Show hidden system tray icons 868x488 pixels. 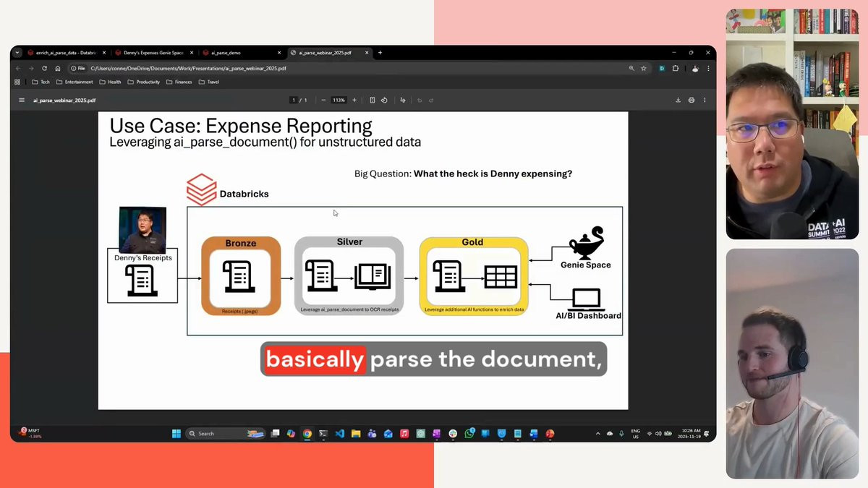click(597, 434)
